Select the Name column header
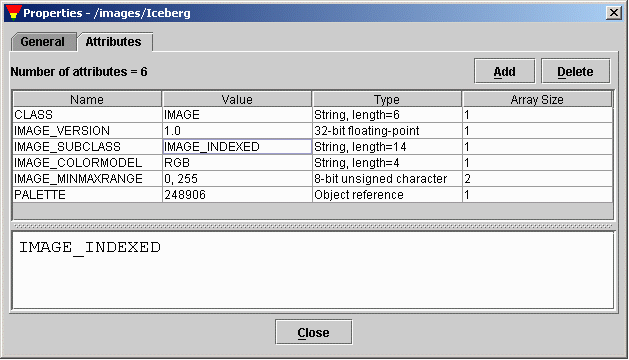This screenshot has height=360, width=629. pos(87,99)
